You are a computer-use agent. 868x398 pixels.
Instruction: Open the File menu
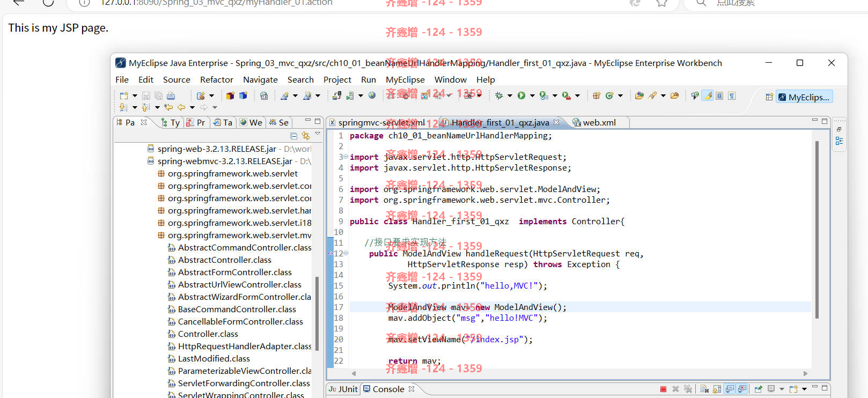point(122,79)
